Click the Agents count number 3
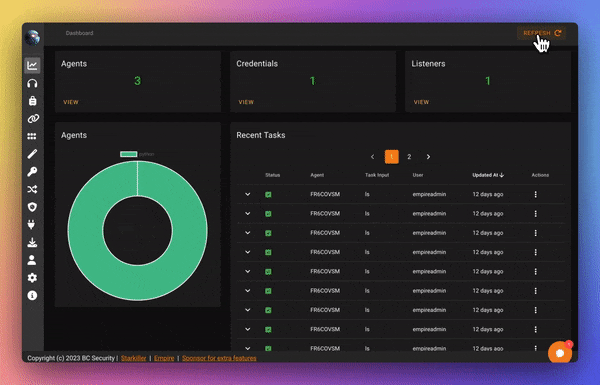This screenshot has width=600, height=385. point(137,81)
